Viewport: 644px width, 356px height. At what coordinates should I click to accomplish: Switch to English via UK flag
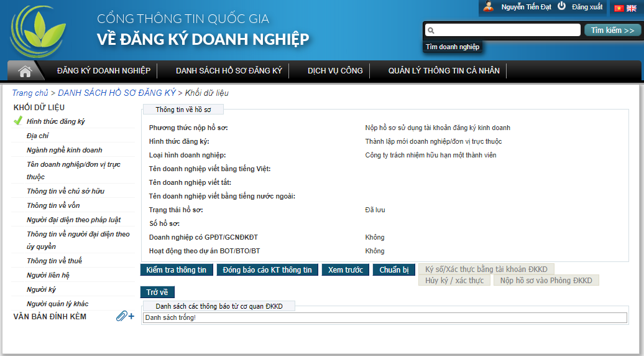tap(630, 8)
